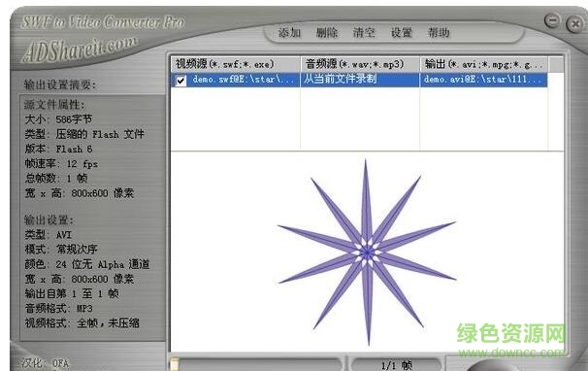Open the 设置 (Settings) menu

click(402, 33)
